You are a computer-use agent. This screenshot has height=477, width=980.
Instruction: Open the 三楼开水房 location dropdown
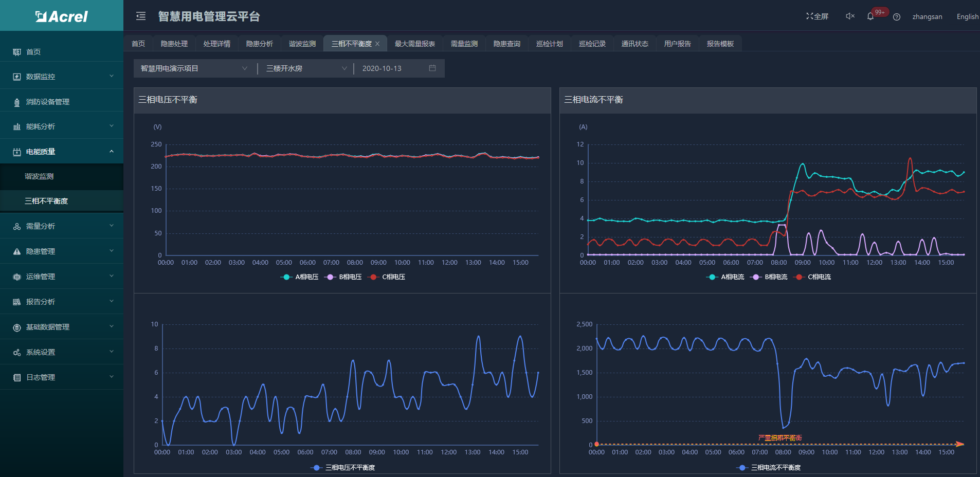306,68
